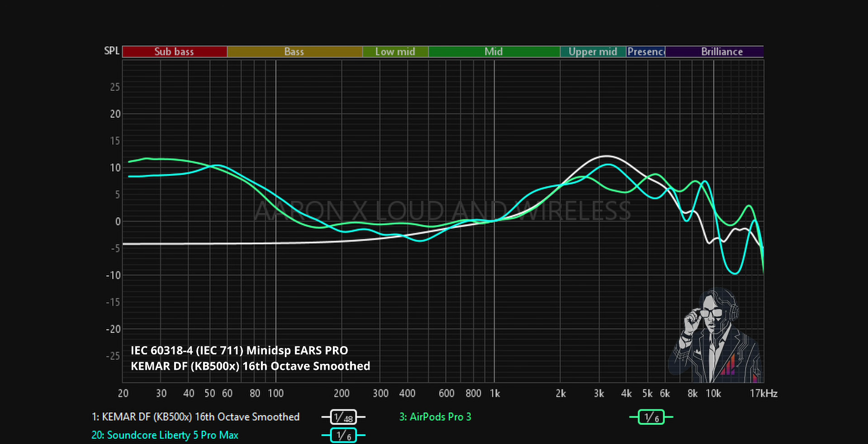Click the IEC 60318-4 Minidsp EARS PRO caption
The image size is (868, 444).
(x=239, y=350)
